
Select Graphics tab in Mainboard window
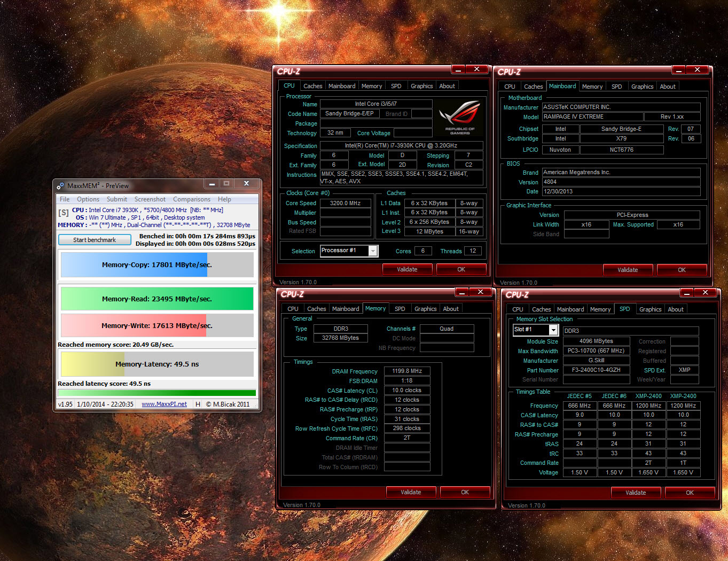(x=643, y=87)
